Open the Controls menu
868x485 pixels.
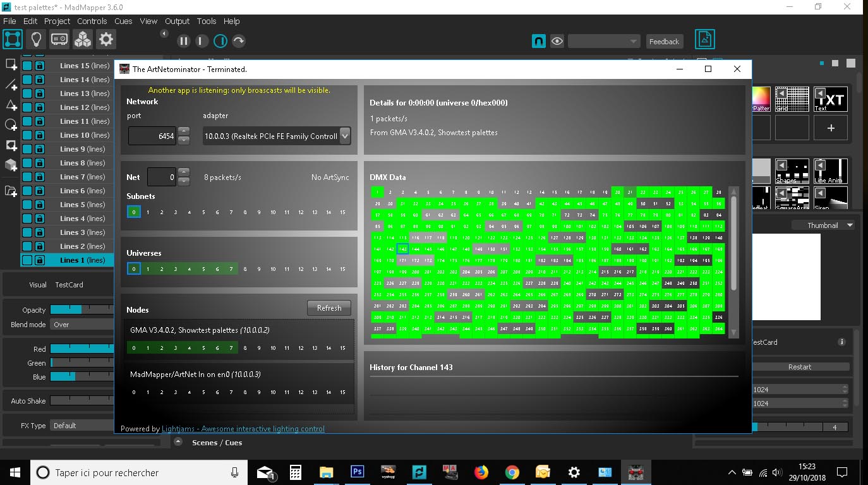click(92, 21)
